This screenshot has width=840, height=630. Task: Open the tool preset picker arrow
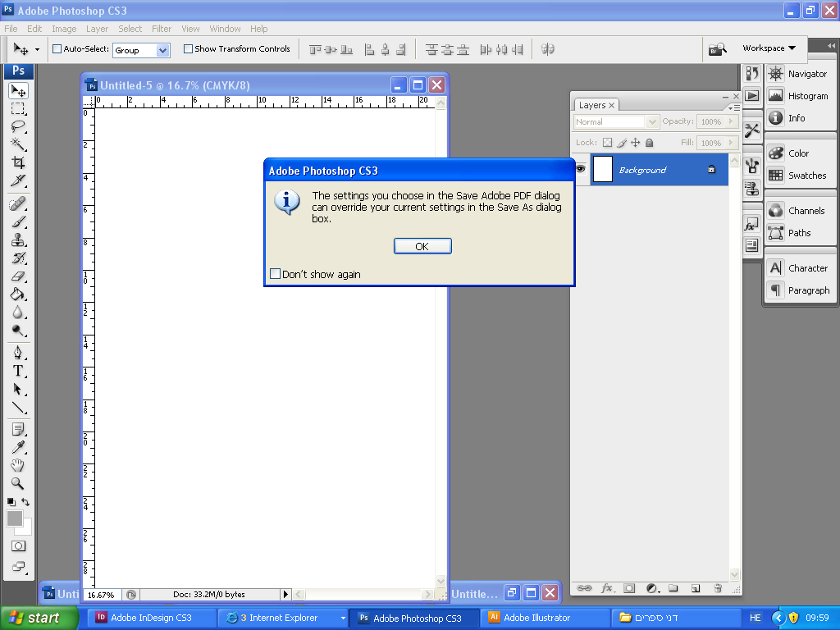point(37,50)
